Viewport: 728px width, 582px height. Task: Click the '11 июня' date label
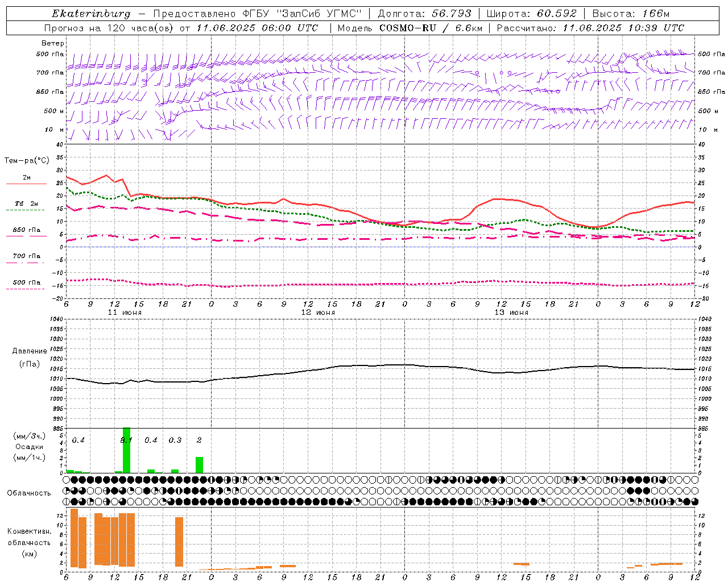pos(125,313)
